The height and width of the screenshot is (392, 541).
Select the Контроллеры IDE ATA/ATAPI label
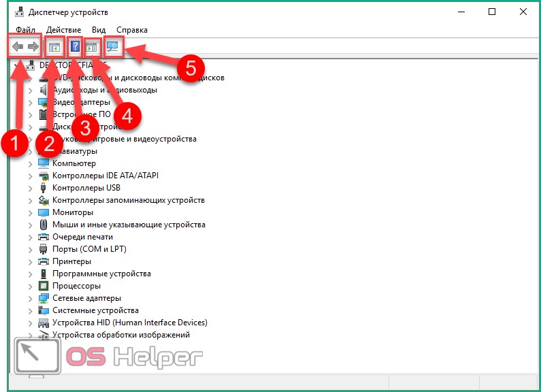point(105,176)
